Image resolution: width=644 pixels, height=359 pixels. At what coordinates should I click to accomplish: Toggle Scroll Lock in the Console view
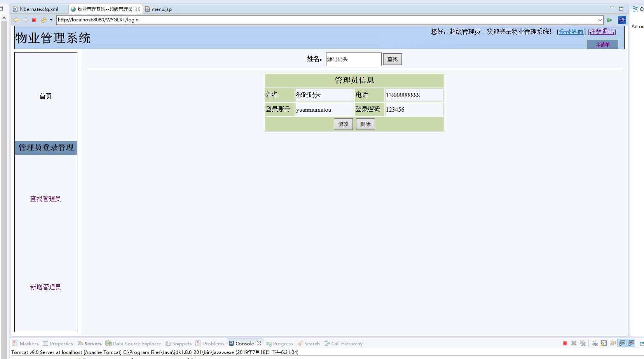(x=604, y=343)
